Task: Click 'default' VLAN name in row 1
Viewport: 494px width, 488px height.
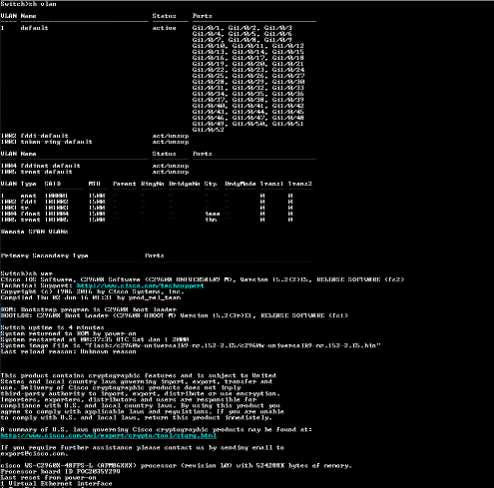Action: tap(34, 28)
